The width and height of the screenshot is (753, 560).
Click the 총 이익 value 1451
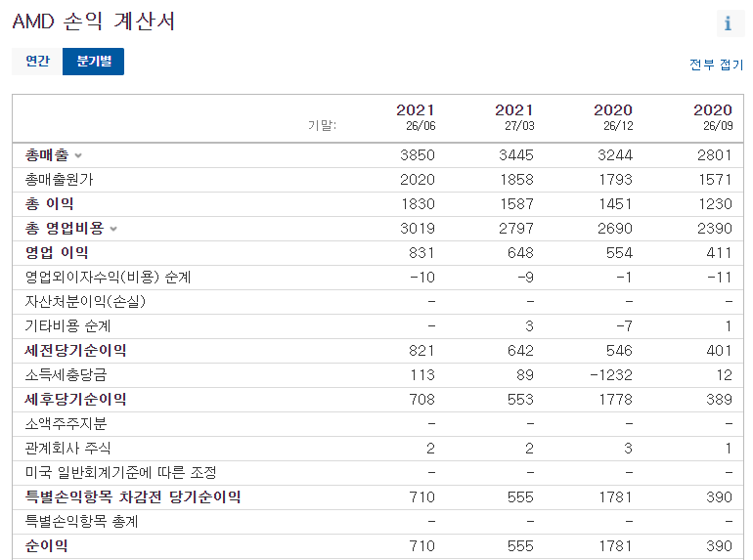[x=616, y=204]
